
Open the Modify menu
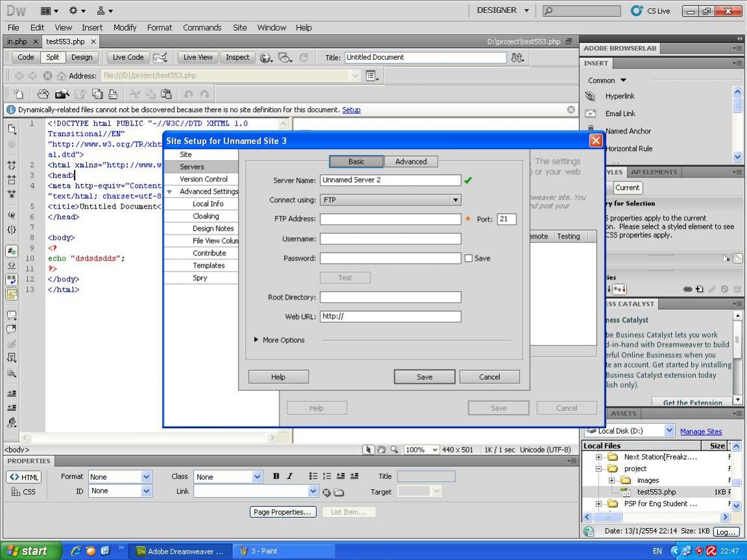(124, 28)
